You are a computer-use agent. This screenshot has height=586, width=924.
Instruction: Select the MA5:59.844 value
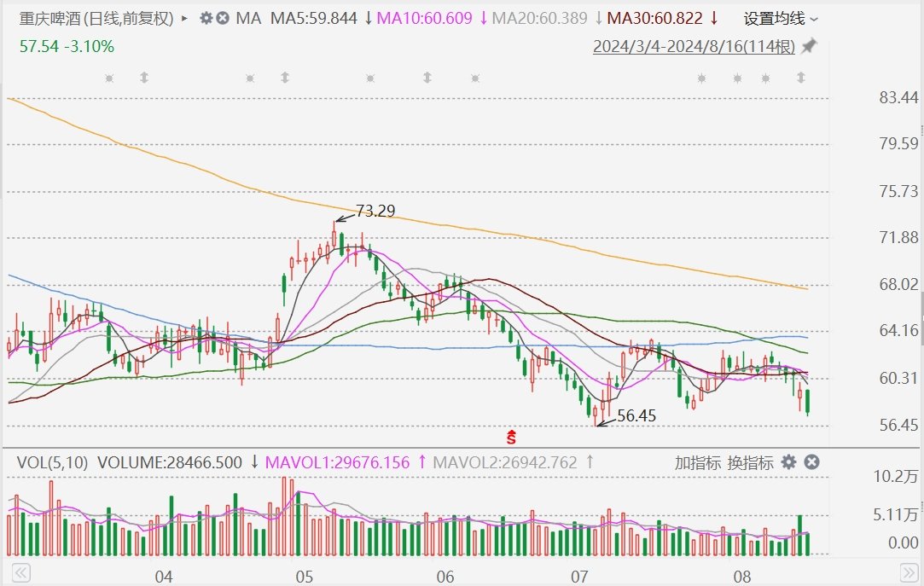[x=313, y=19]
